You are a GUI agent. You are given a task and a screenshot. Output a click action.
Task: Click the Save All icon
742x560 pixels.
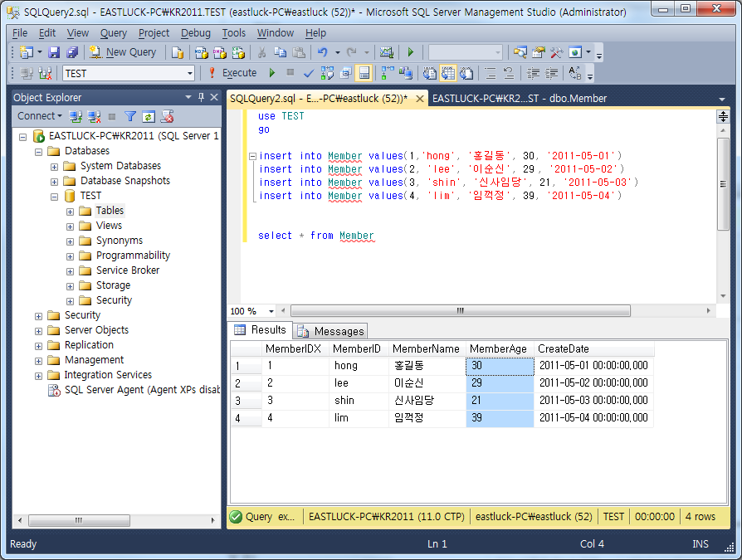coord(72,52)
